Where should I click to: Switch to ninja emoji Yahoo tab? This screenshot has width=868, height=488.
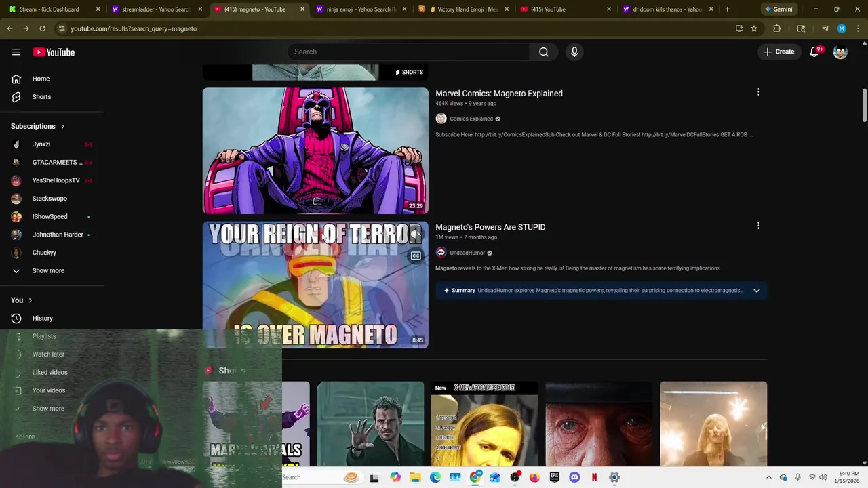click(361, 9)
